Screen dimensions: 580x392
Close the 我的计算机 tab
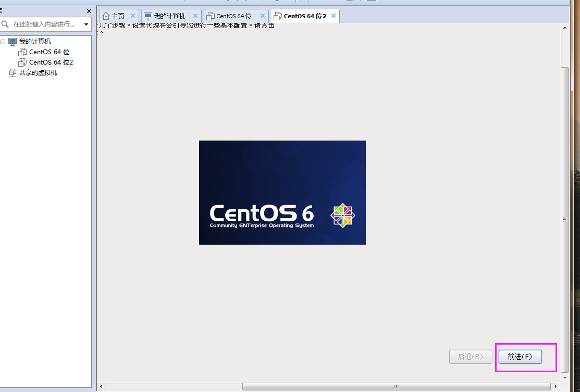click(195, 16)
